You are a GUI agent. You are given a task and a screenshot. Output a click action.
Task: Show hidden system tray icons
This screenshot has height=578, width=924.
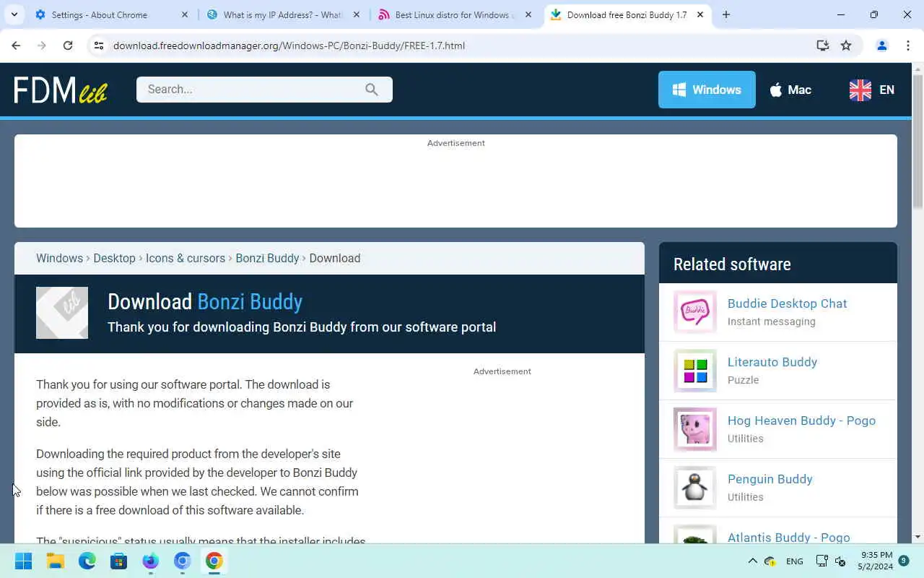752,561
